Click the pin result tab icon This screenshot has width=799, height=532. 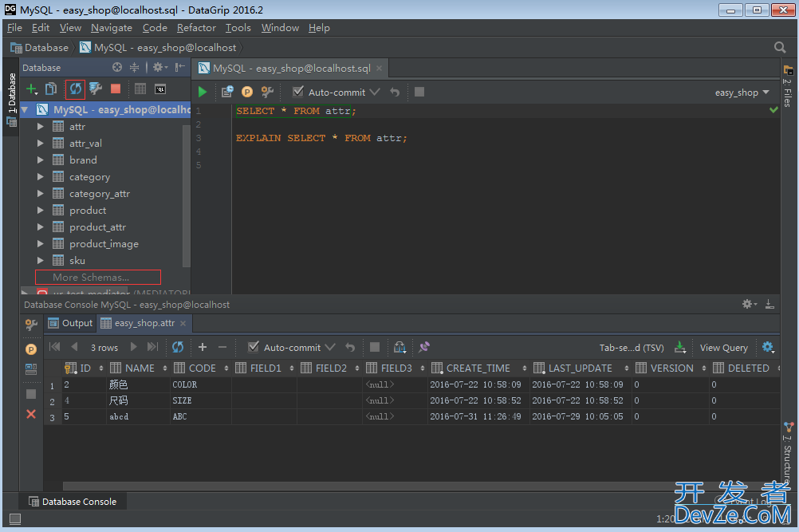[x=424, y=347]
